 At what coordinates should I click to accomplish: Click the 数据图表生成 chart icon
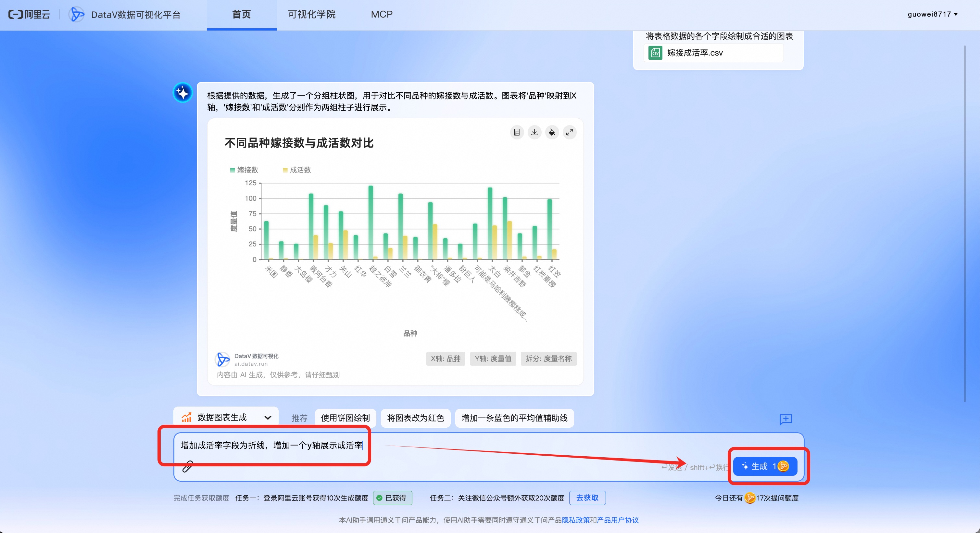[186, 418]
